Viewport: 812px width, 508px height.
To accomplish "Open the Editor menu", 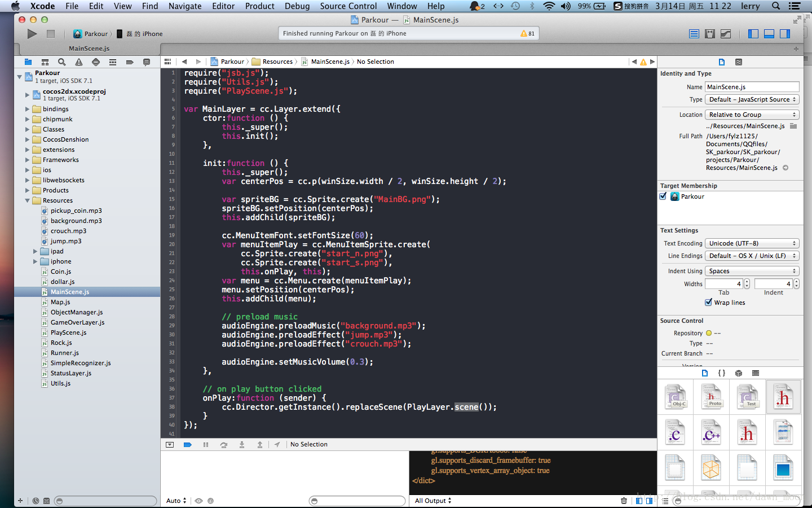I will 223,6.
